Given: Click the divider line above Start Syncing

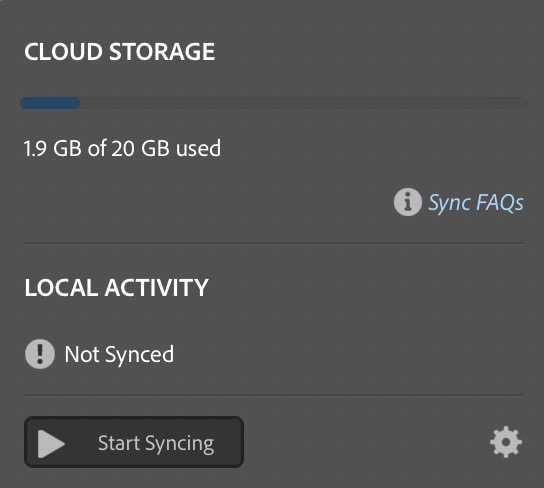Looking at the screenshot, I should coord(274,395).
